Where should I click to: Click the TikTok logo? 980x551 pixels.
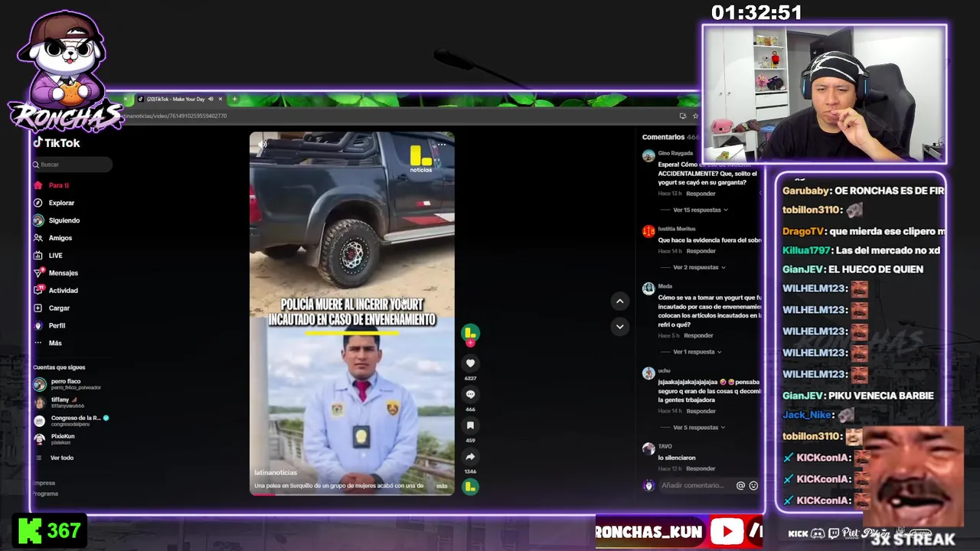[57, 143]
